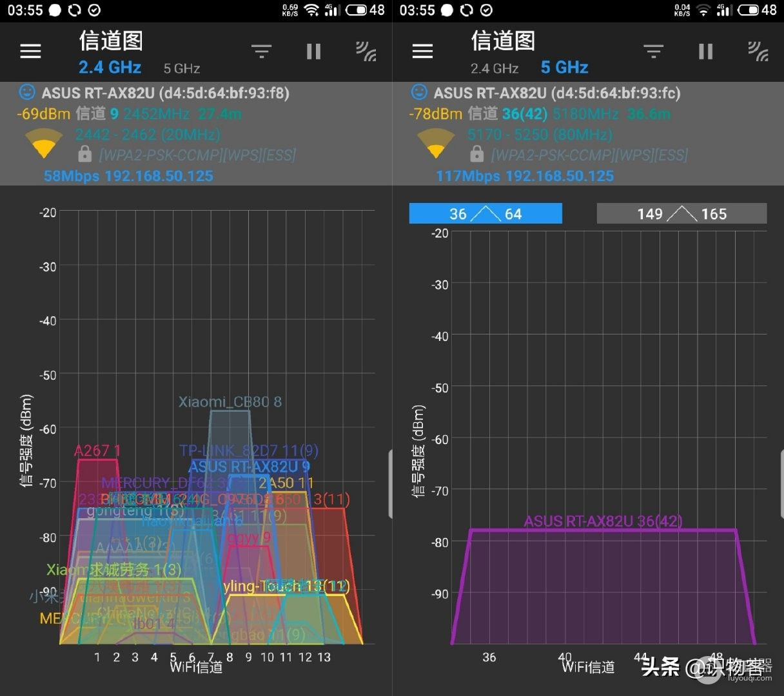Tap the signal scan icon on the 5 GHz screen
The height and width of the screenshot is (696, 784).
point(758,51)
